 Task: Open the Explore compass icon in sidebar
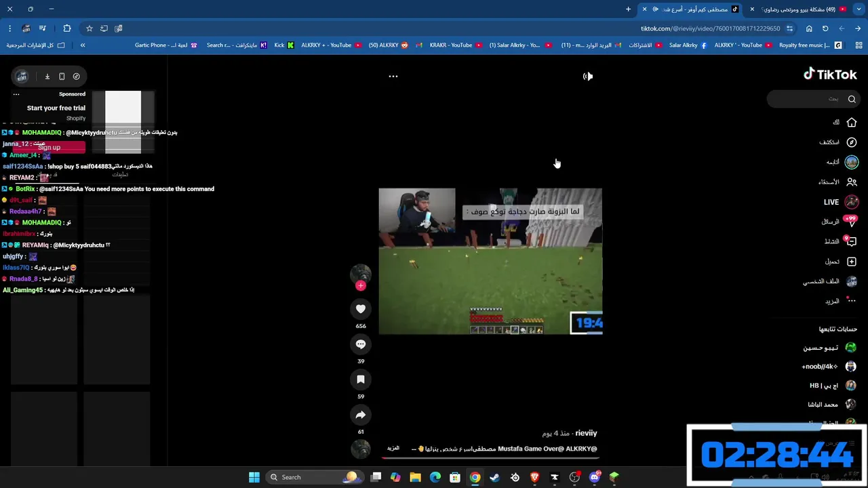pos(852,142)
